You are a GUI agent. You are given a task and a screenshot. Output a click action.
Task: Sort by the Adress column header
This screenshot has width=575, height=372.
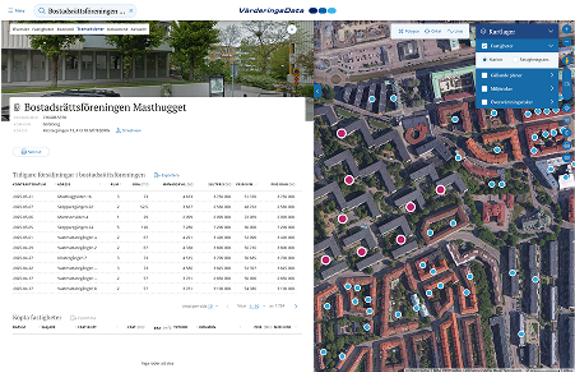[64, 184]
